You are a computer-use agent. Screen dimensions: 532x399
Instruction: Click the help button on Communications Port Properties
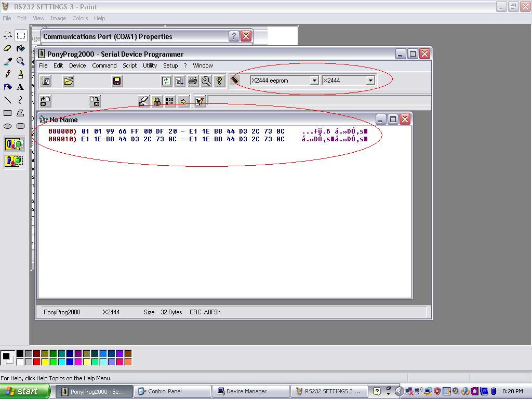click(x=234, y=36)
